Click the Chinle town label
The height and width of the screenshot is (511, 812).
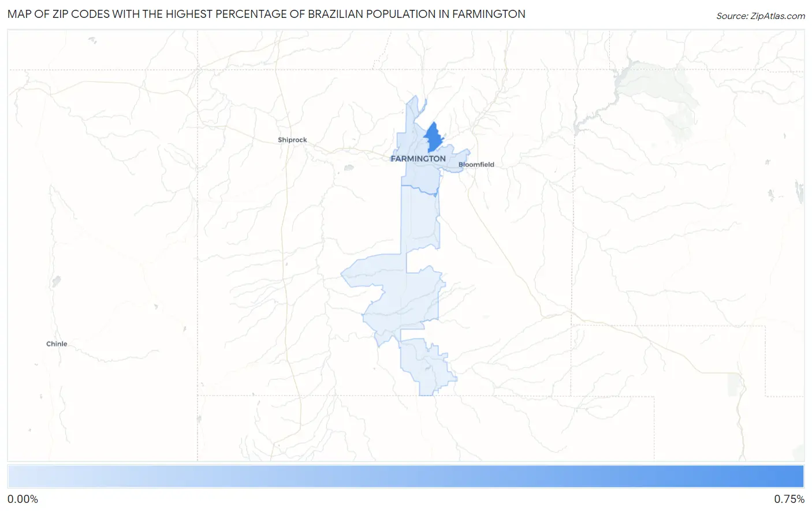57,344
